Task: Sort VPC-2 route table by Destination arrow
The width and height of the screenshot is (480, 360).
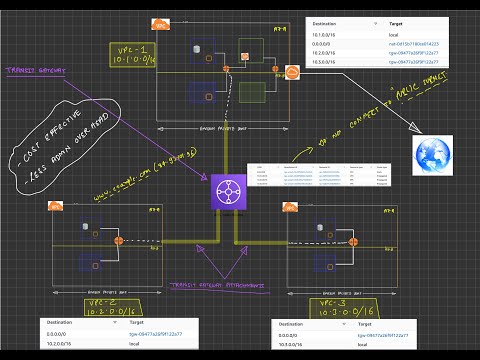Action: click(115, 322)
